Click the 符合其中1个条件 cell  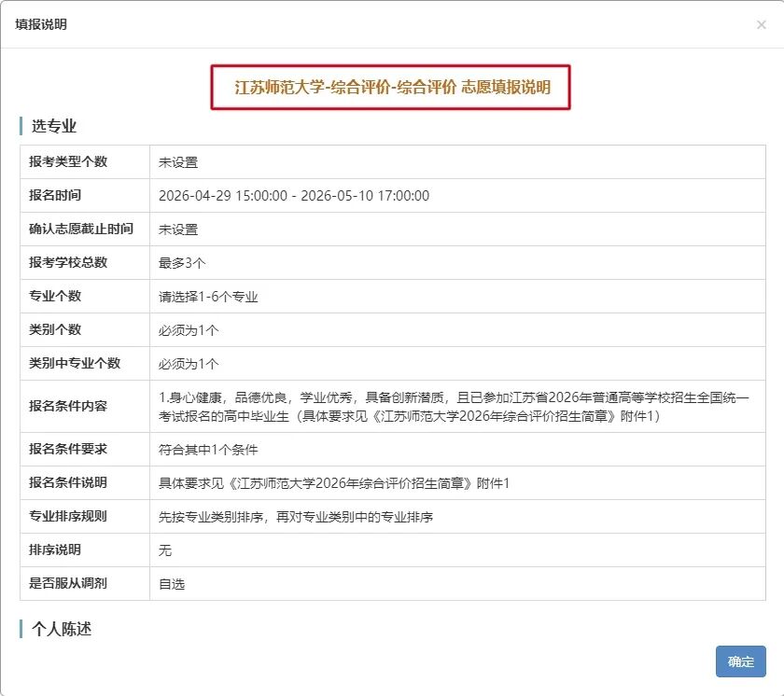[x=202, y=449]
